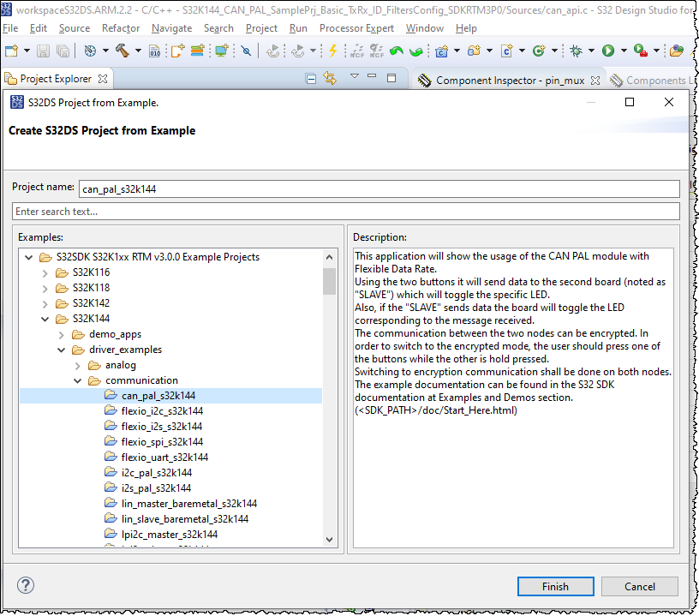The image size is (699, 616).
Task: Select lpi2c_master_s32k144 example
Action: pos(170,535)
